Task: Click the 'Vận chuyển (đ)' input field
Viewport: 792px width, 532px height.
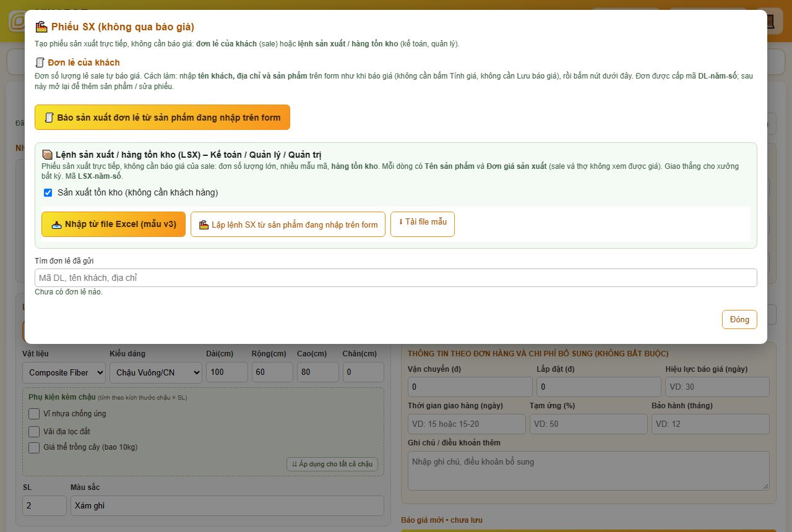Action: pyautogui.click(x=470, y=387)
